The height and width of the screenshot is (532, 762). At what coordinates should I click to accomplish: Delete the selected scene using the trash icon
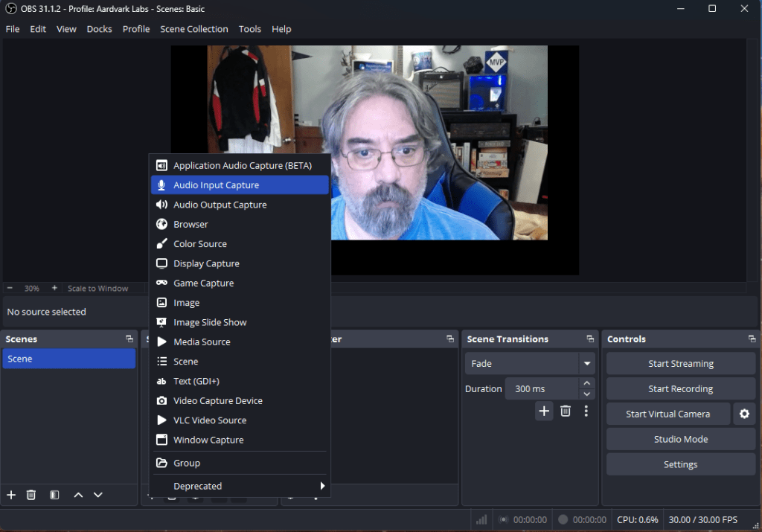point(31,495)
